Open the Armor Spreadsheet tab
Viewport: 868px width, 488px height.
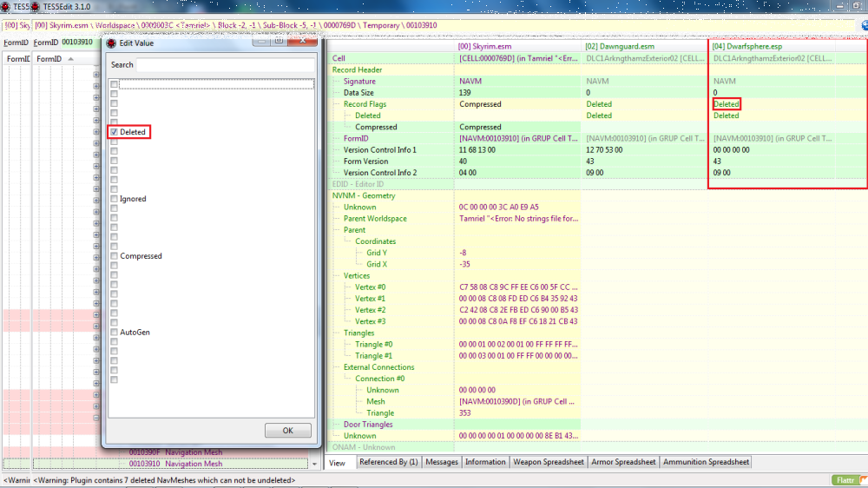(x=623, y=462)
